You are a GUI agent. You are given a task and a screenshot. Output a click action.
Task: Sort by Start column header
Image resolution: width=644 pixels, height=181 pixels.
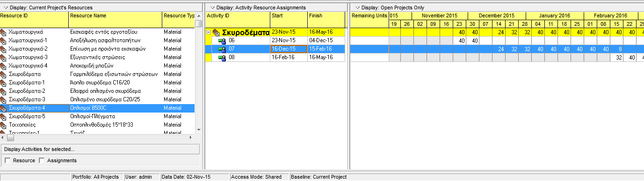coord(289,20)
